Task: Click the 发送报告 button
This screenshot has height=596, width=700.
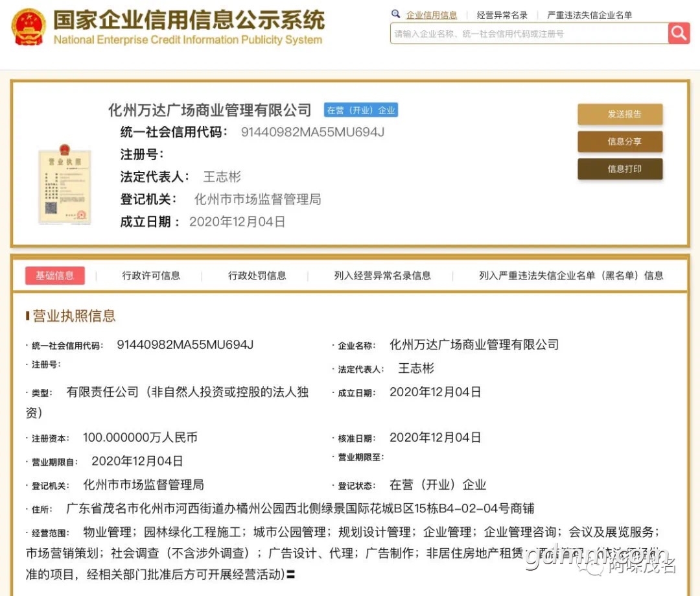Action: point(620,114)
